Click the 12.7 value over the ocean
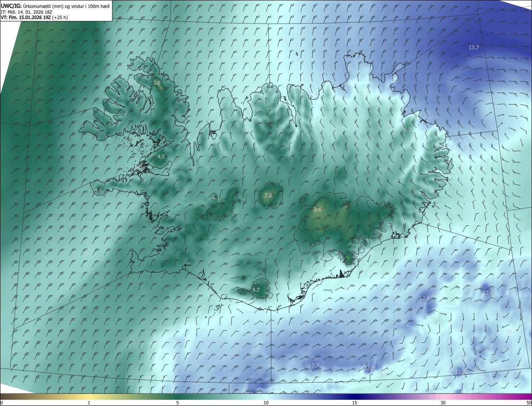 click(314, 366)
